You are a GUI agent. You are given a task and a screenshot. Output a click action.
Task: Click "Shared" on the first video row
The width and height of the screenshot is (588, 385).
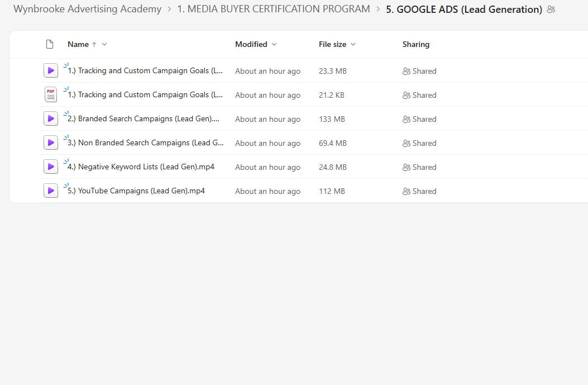[425, 71]
